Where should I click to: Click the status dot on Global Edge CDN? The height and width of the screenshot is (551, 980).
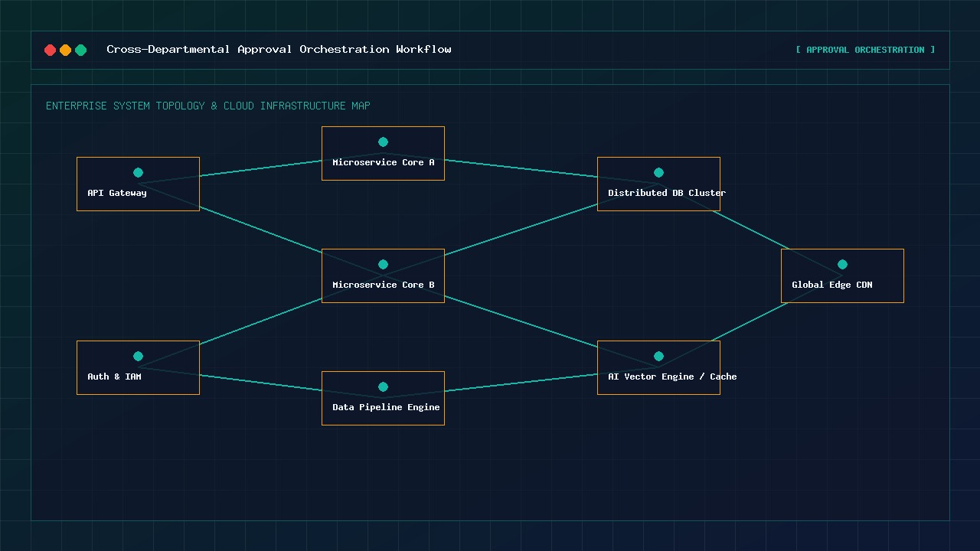[x=842, y=264]
